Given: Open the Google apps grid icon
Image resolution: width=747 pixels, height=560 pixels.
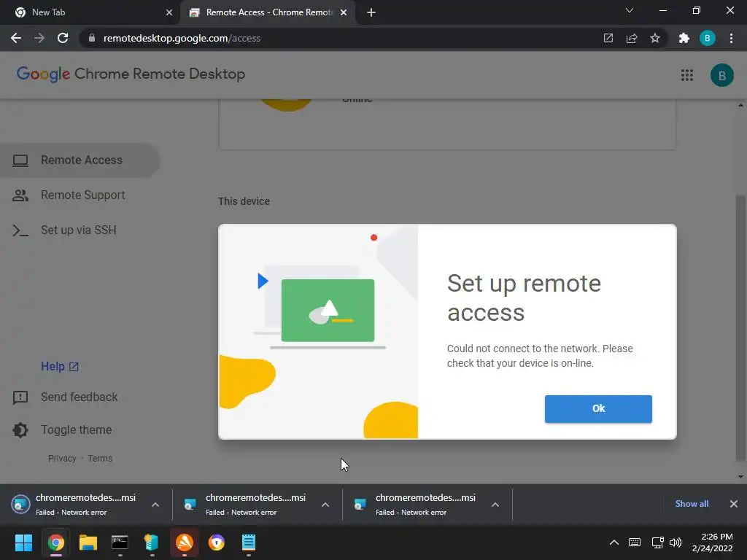Looking at the screenshot, I should 686,75.
